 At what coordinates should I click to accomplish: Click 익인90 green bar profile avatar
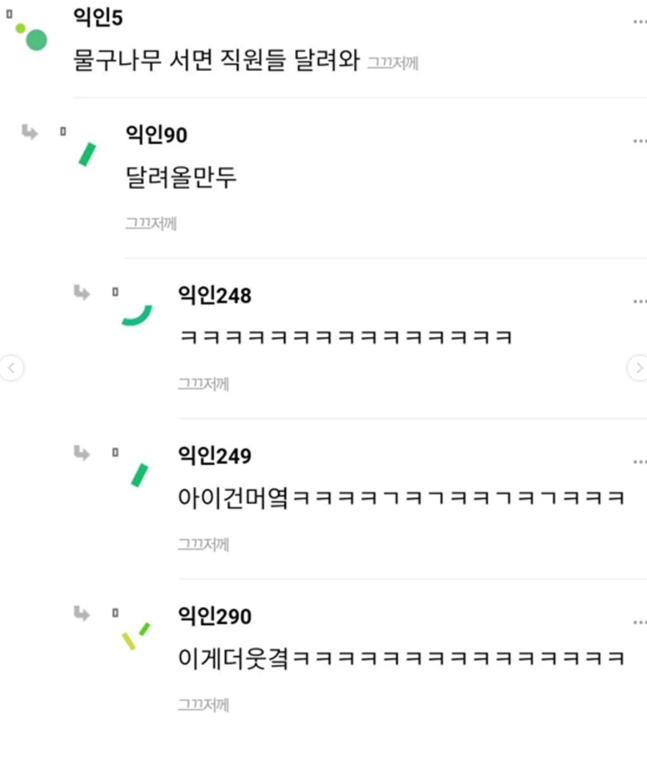click(87, 155)
